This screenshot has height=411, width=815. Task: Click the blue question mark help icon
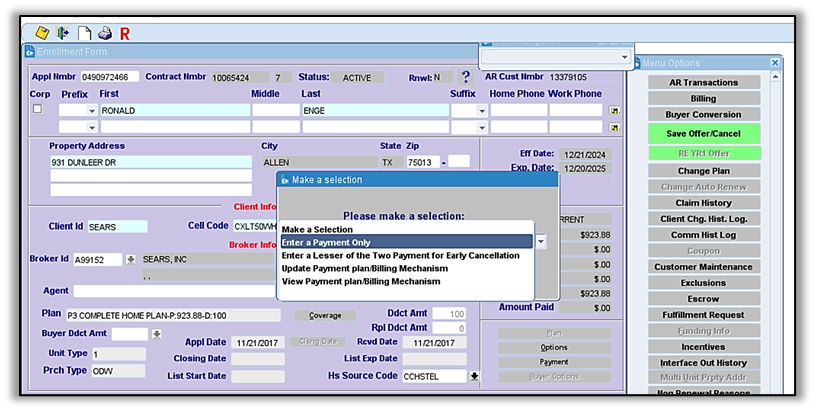pos(465,77)
